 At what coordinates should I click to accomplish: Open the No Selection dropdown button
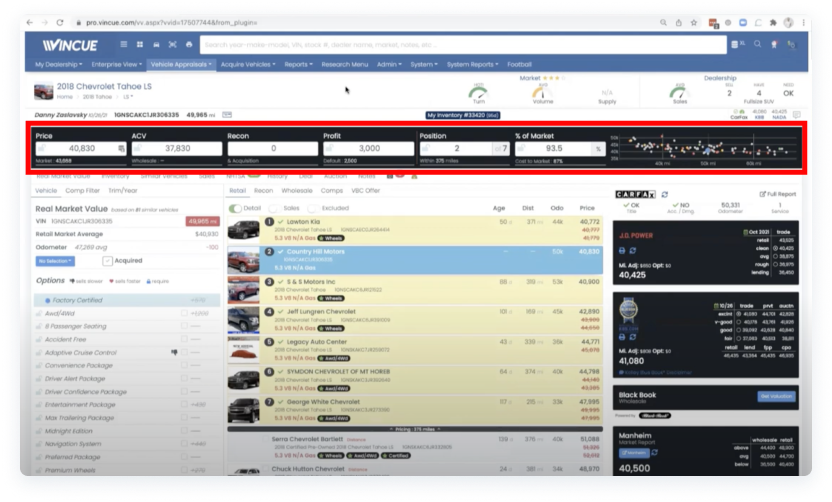[55, 261]
